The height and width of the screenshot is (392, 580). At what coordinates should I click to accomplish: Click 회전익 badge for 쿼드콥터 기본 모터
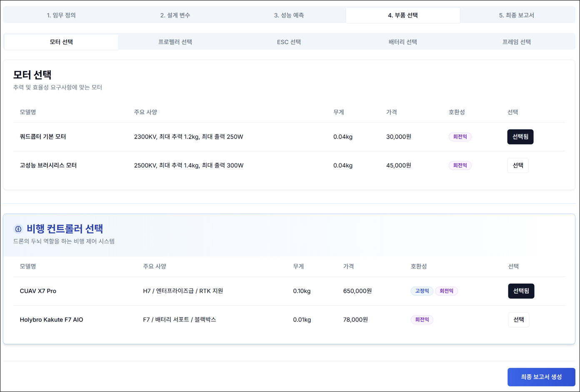(x=460, y=137)
